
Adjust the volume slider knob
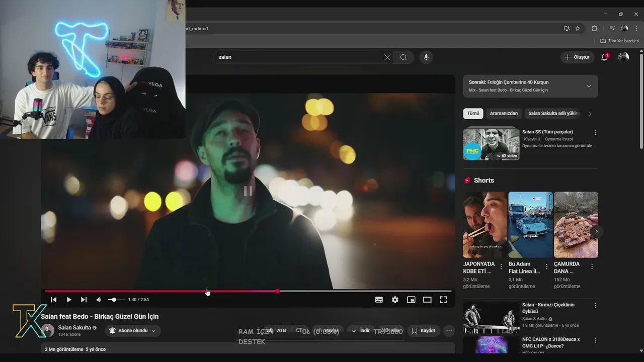tap(114, 300)
